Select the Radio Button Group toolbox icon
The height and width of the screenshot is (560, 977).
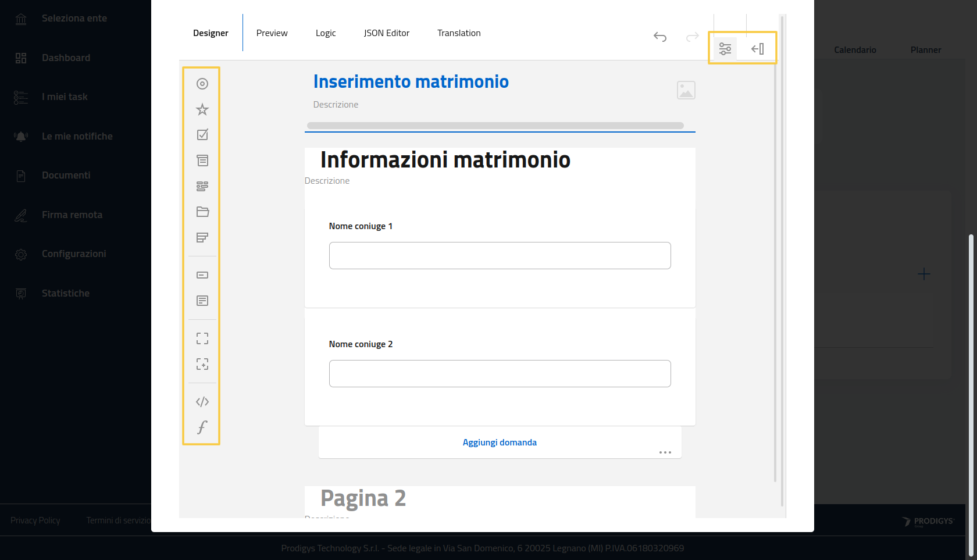click(202, 84)
